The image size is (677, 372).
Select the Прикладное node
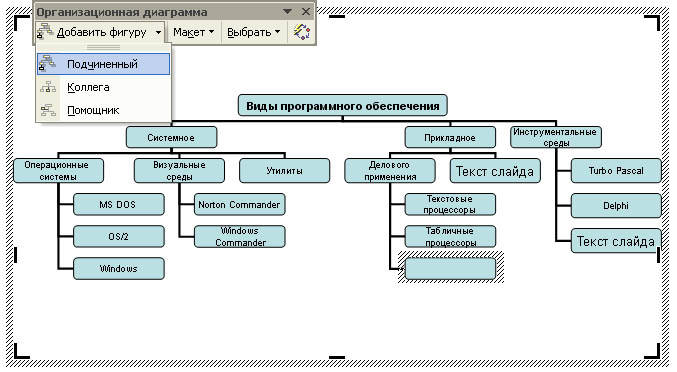click(x=450, y=138)
